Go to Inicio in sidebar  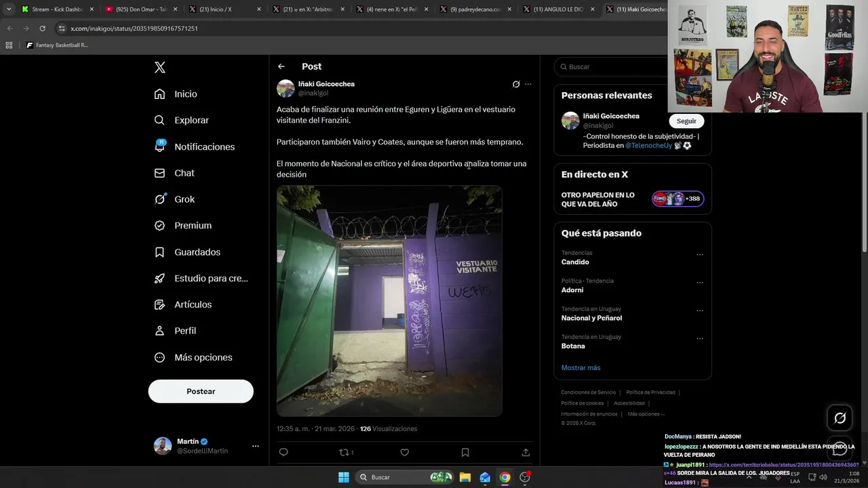(176, 94)
